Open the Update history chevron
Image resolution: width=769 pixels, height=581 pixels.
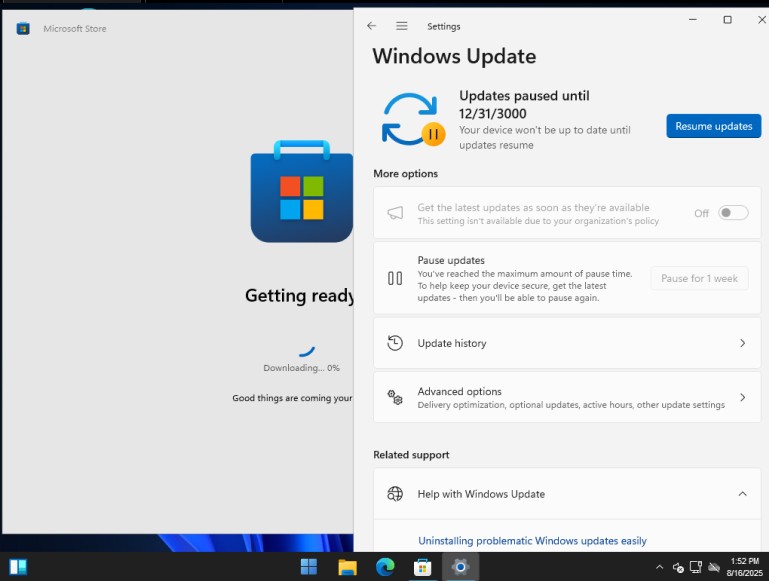(x=743, y=343)
